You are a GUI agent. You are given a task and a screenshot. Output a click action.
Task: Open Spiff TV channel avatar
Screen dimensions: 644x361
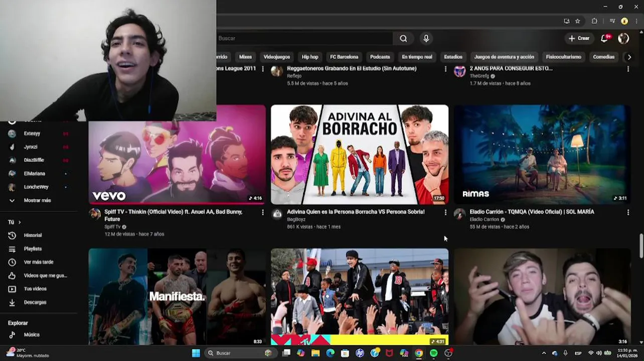[x=94, y=215]
